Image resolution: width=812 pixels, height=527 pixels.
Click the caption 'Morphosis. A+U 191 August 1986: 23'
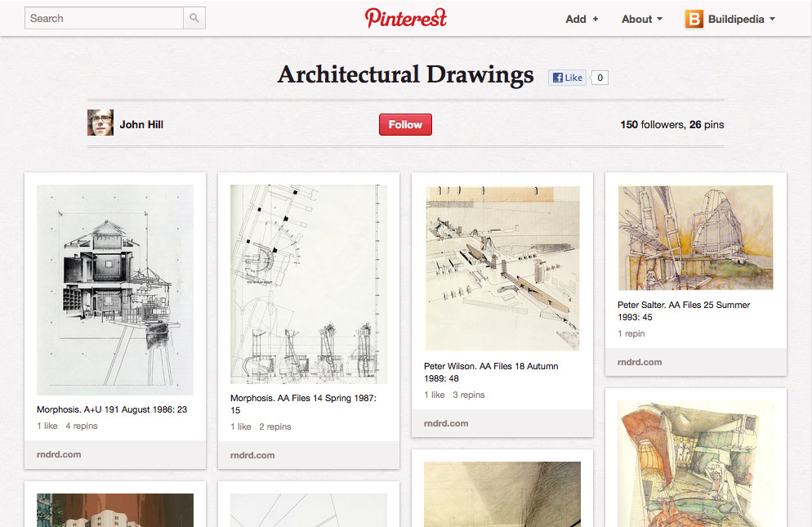[112, 409]
